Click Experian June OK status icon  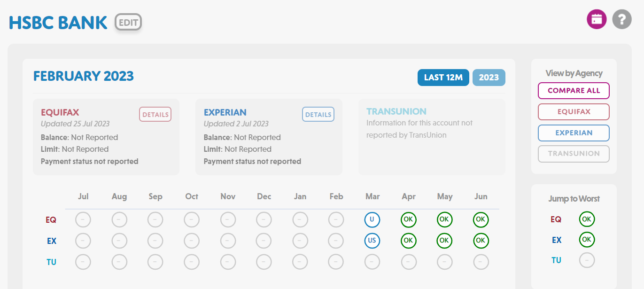[481, 240]
